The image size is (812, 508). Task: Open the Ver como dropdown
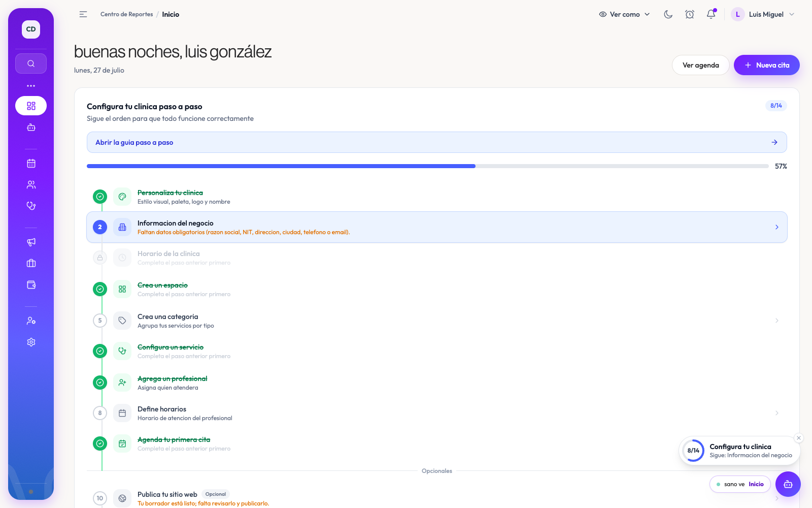click(x=624, y=14)
